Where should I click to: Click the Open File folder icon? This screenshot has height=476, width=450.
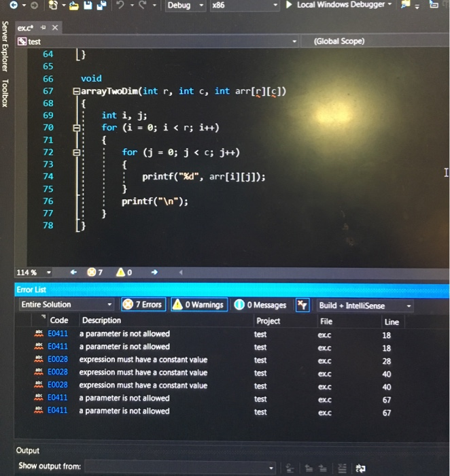pos(73,5)
